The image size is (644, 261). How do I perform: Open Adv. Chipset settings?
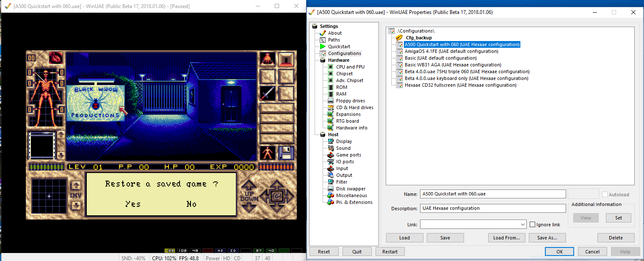350,80
